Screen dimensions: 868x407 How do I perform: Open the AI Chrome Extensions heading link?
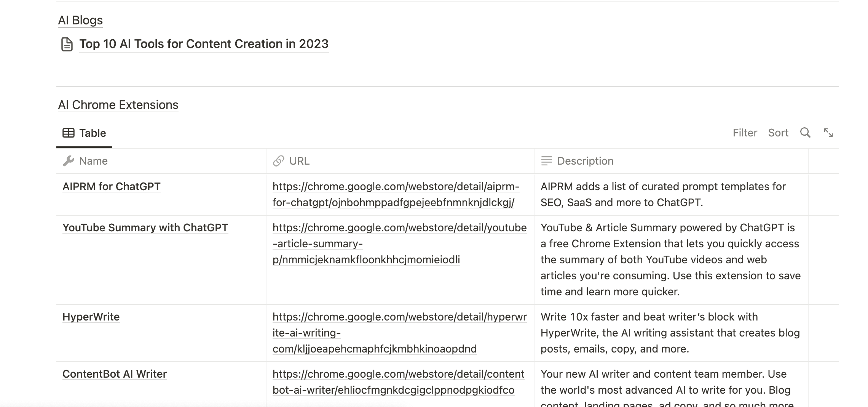118,105
